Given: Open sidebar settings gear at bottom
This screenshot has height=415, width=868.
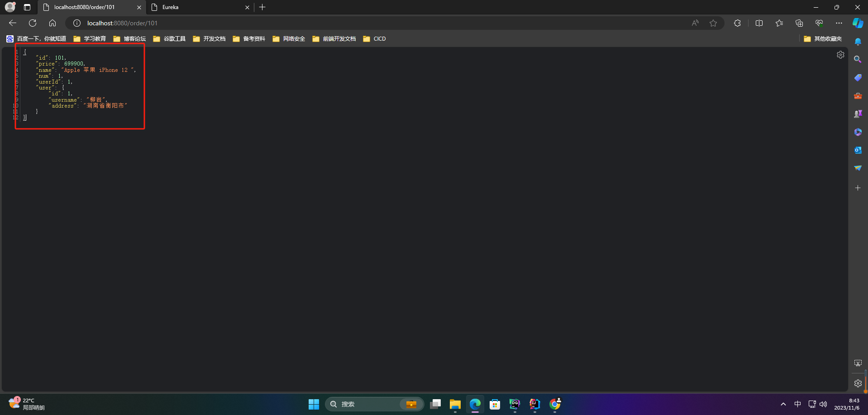Looking at the screenshot, I should point(858,383).
